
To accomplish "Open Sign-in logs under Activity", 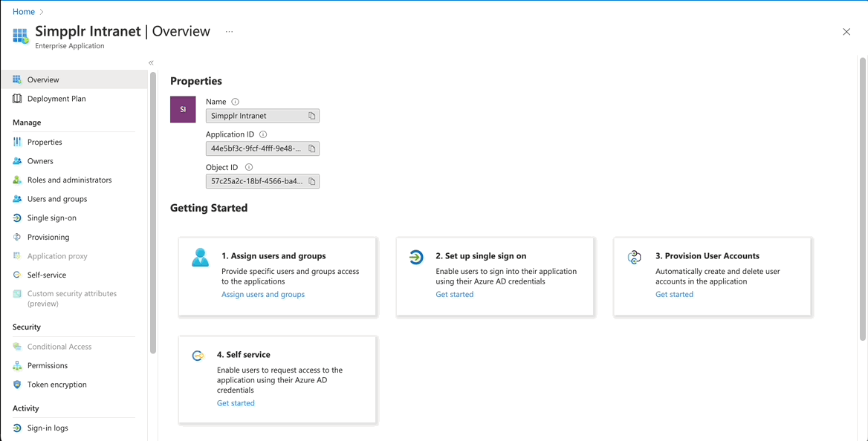I will [48, 428].
